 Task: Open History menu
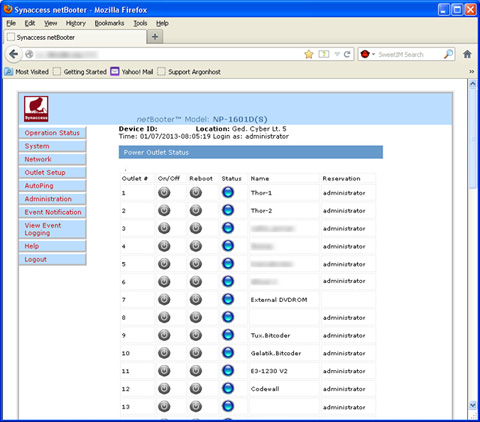(76, 23)
